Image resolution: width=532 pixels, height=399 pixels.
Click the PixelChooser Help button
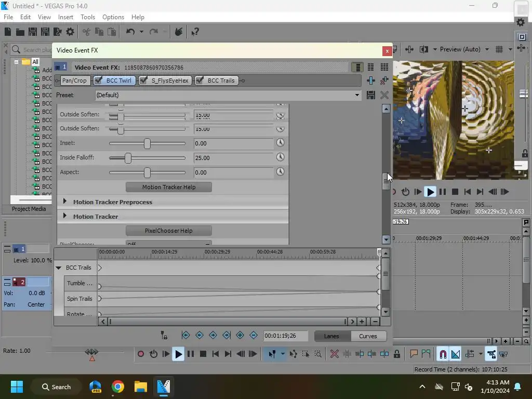[169, 231]
